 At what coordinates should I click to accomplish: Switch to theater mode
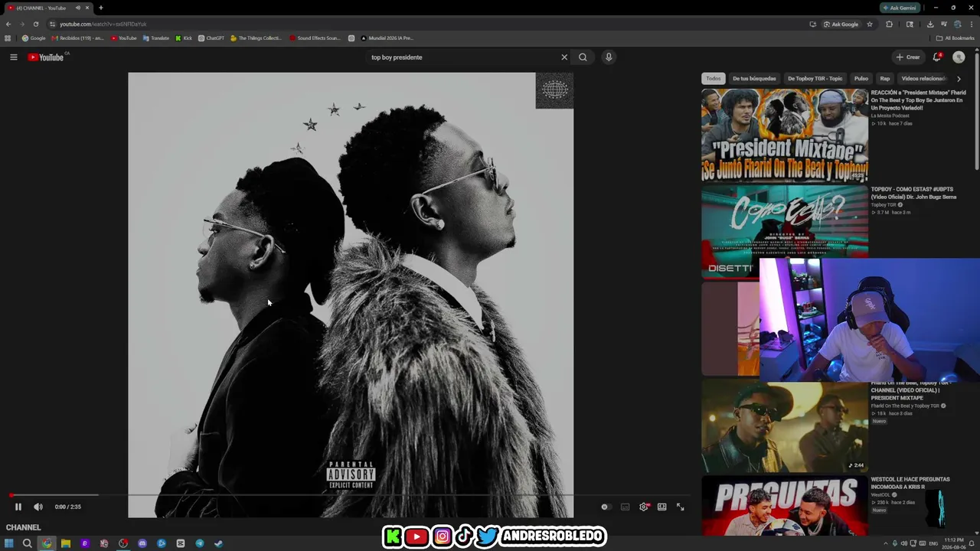click(x=662, y=507)
